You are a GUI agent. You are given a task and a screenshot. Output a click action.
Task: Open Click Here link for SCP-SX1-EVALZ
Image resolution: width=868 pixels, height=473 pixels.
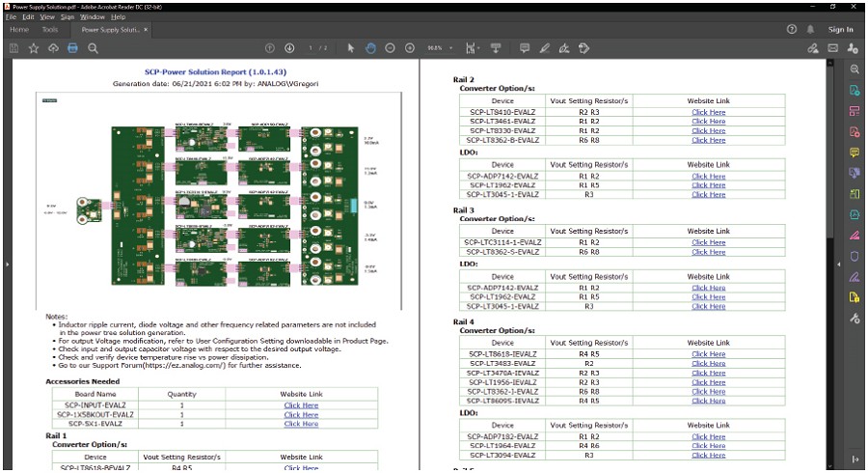(301, 424)
